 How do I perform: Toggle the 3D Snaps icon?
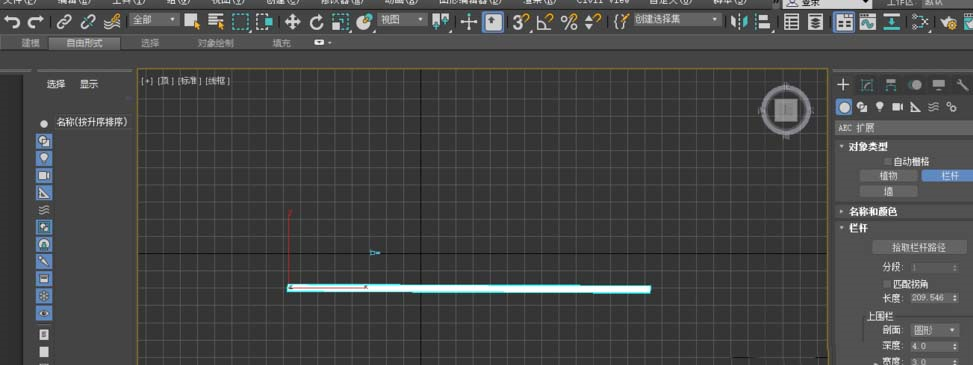tap(520, 23)
